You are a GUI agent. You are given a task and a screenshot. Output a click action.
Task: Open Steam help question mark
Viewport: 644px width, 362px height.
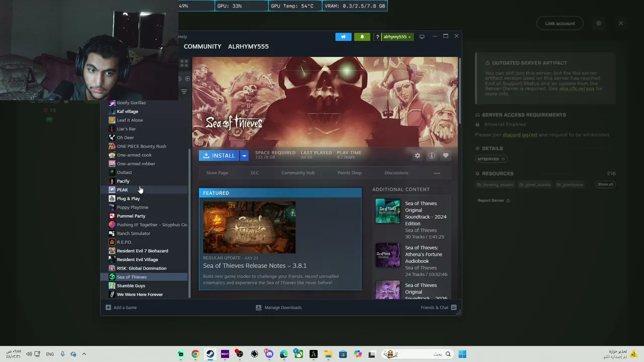point(377,37)
